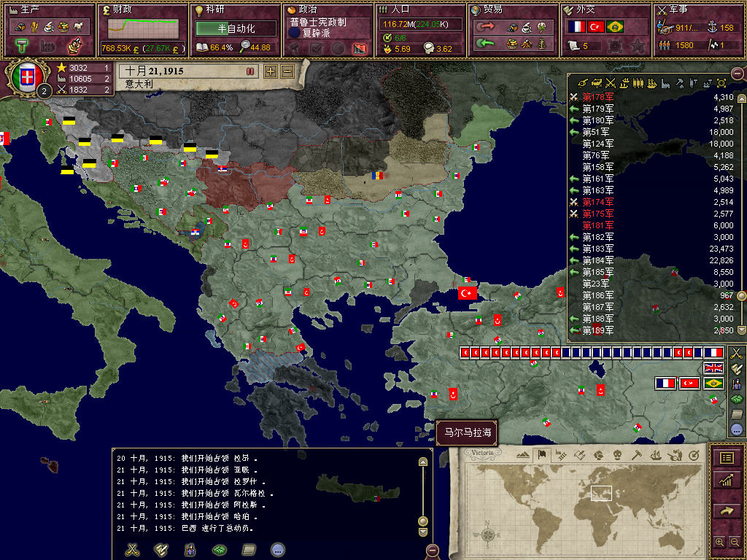This screenshot has width=747, height=560.
Task: Open the ledger list button
Action: point(727,458)
